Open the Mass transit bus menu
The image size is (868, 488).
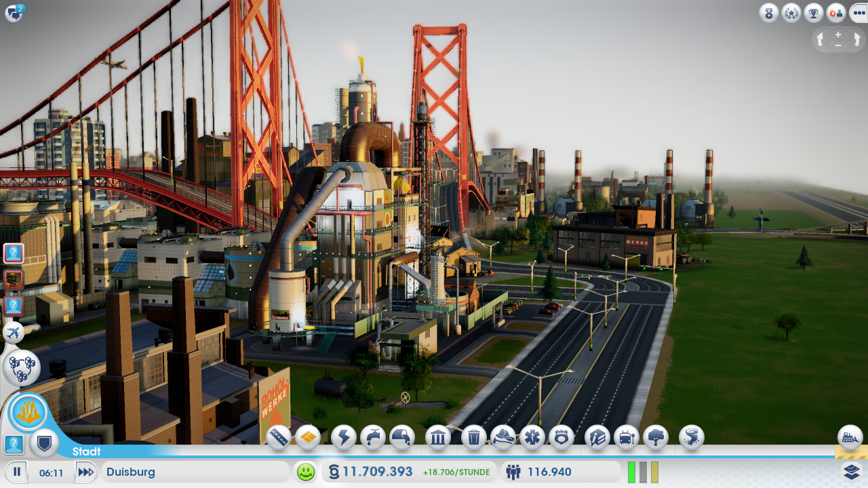click(x=627, y=438)
